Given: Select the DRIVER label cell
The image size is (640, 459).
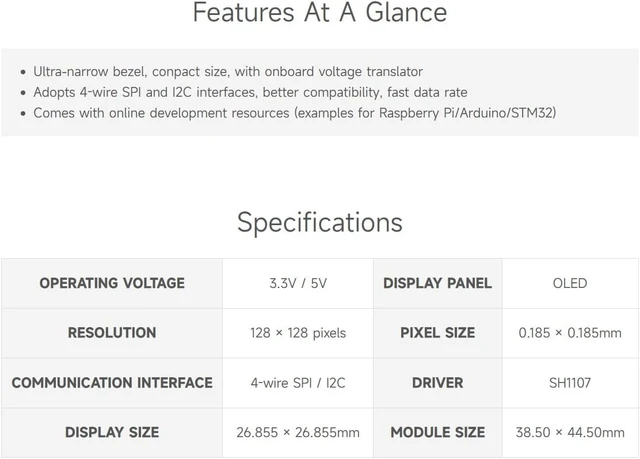Looking at the screenshot, I should tap(438, 383).
